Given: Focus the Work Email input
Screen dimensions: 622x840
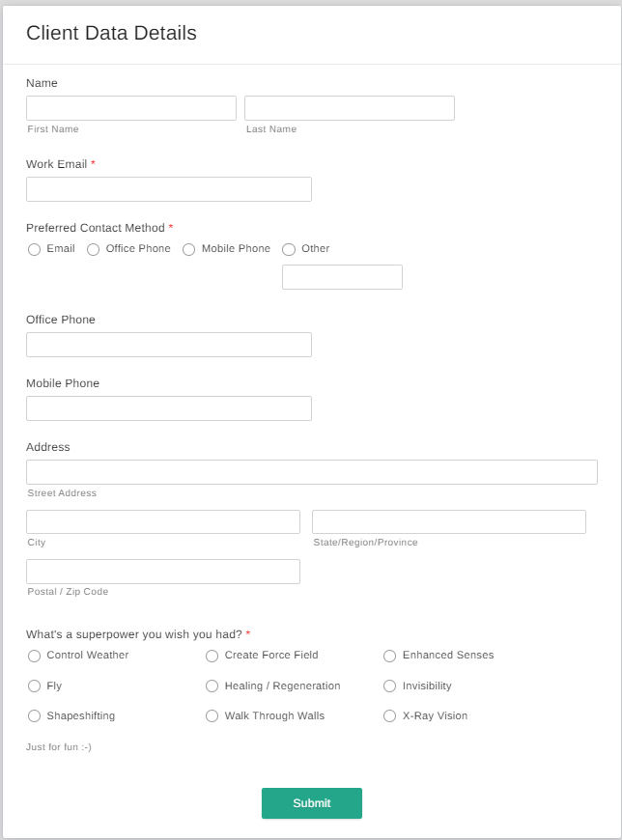Looking at the screenshot, I should (169, 189).
